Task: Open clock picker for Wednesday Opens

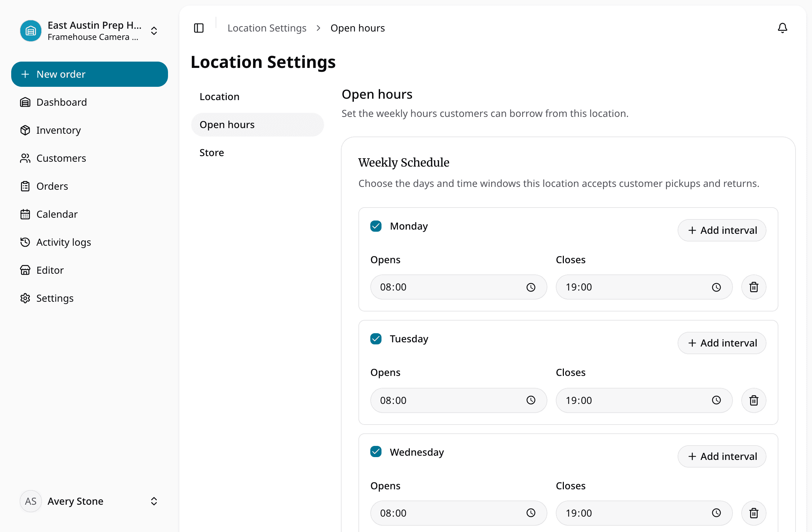Action: (531, 513)
